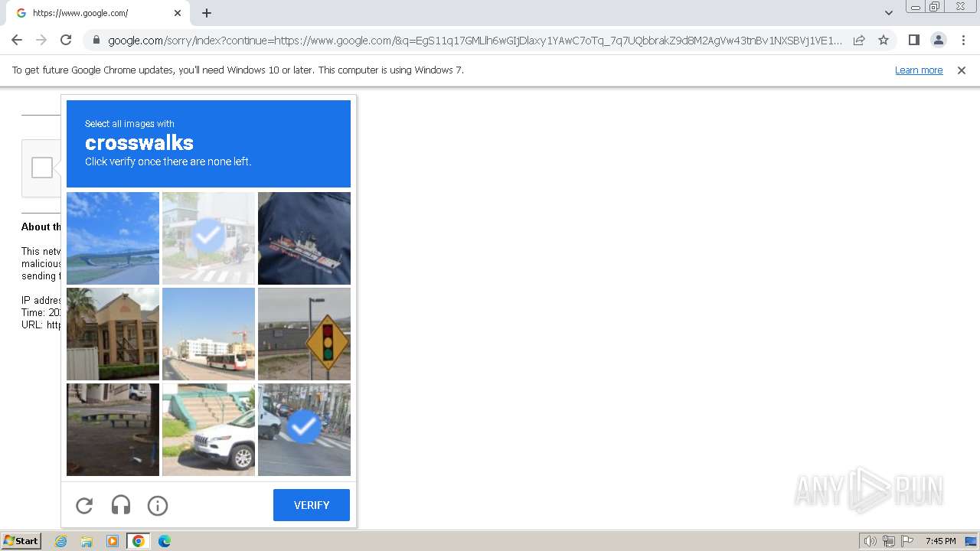The height and width of the screenshot is (551, 980).
Task: Uncheck the selected truck and crosswalk tile
Action: click(304, 429)
